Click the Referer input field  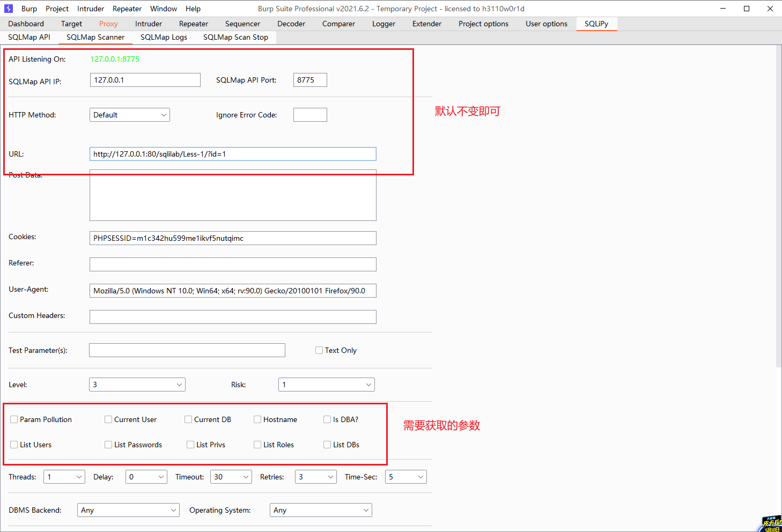click(x=233, y=264)
